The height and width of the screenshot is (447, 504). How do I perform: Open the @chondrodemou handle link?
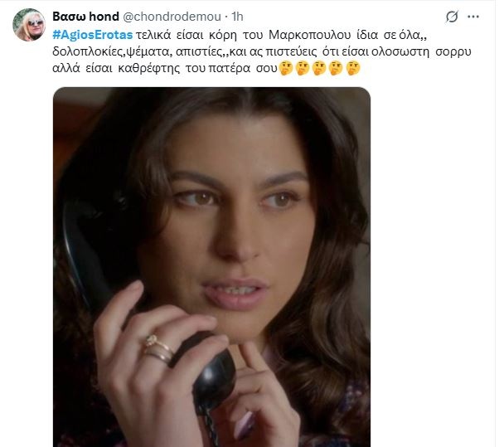(172, 17)
